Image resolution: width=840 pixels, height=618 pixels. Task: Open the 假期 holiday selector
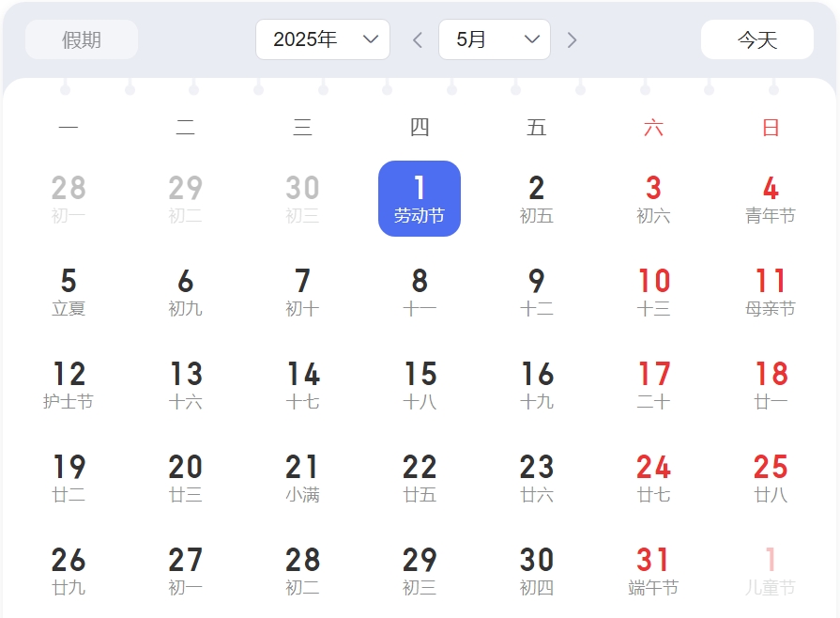[x=82, y=39]
